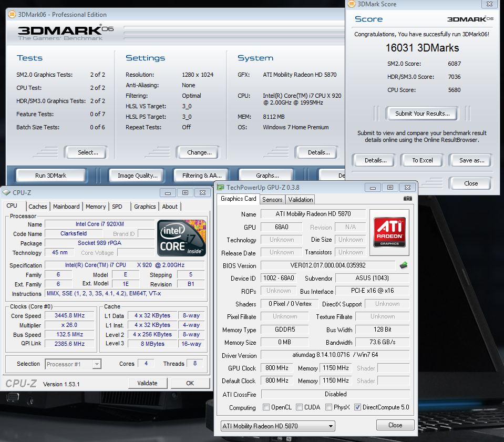Click the Core Speed 3445.8 MHz value
Viewport: 504px width, 442px height.
[x=70, y=315]
